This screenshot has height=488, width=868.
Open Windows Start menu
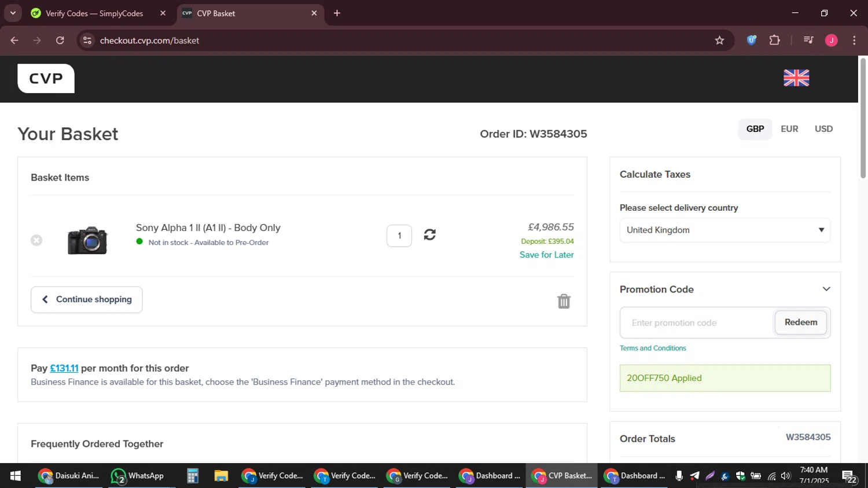point(16,476)
